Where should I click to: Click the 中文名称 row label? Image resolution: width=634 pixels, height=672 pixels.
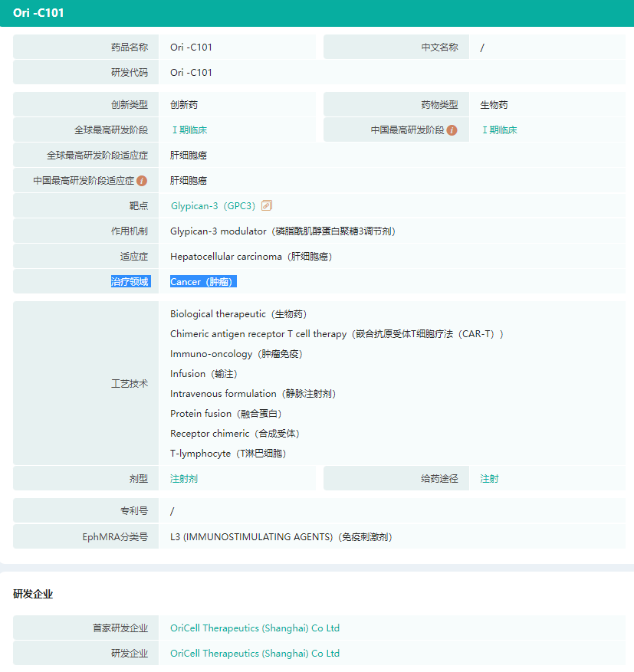pyautogui.click(x=440, y=48)
